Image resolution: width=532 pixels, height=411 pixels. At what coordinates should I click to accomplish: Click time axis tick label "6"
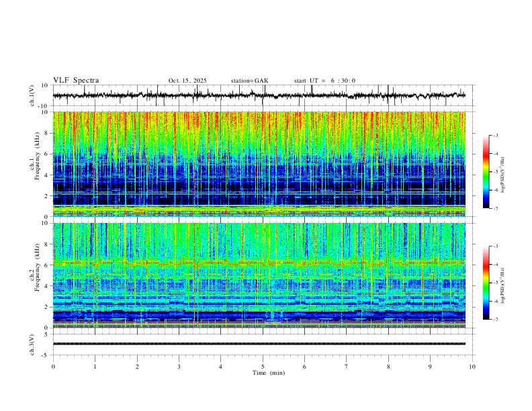coord(304,367)
